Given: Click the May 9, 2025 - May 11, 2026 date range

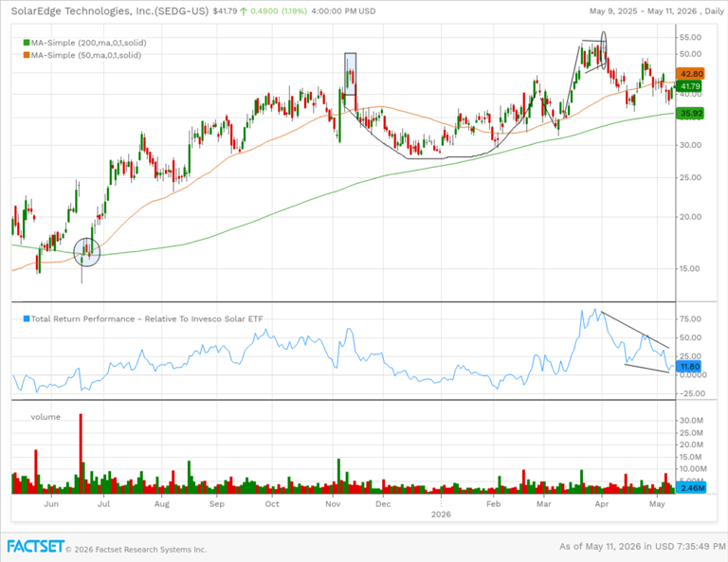Looking at the screenshot, I should point(643,11).
